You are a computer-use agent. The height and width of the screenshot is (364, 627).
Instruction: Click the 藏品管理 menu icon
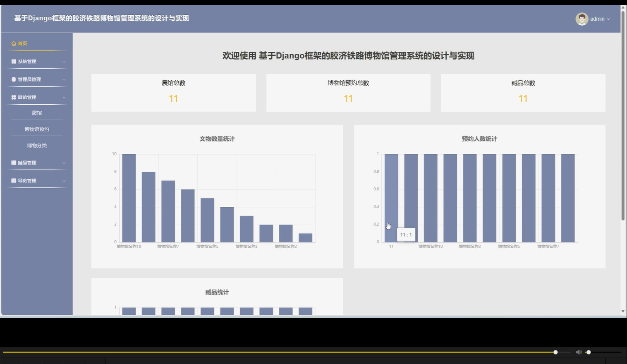pos(14,163)
